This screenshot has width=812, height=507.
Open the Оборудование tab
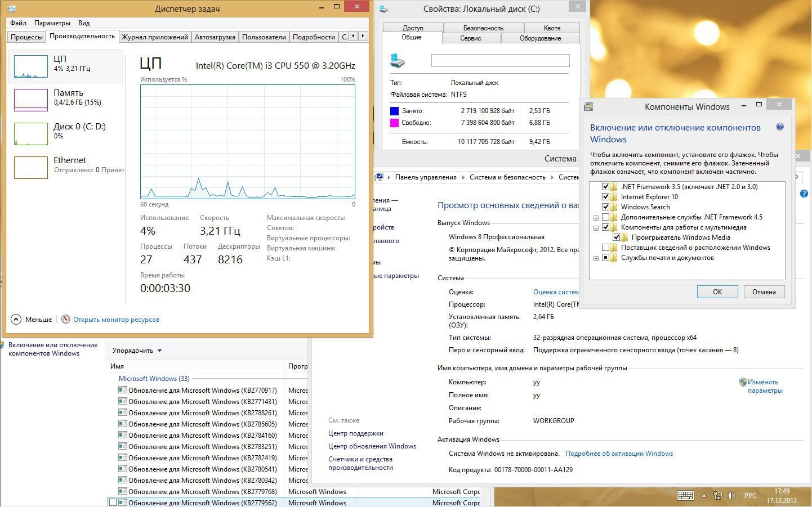click(540, 38)
